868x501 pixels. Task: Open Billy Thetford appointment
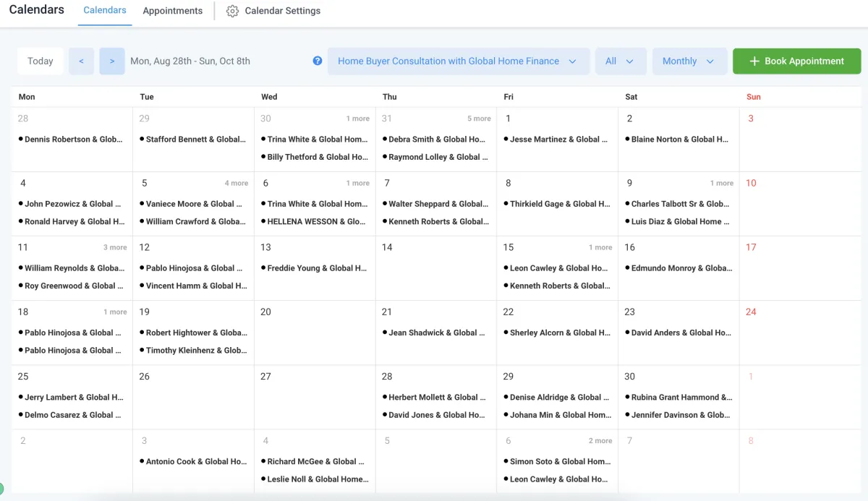(315, 157)
